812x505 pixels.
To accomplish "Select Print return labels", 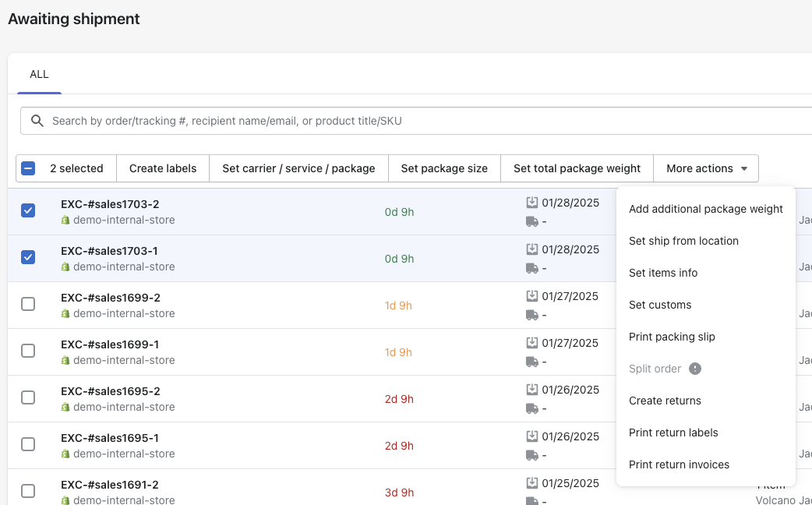I will (706, 433).
